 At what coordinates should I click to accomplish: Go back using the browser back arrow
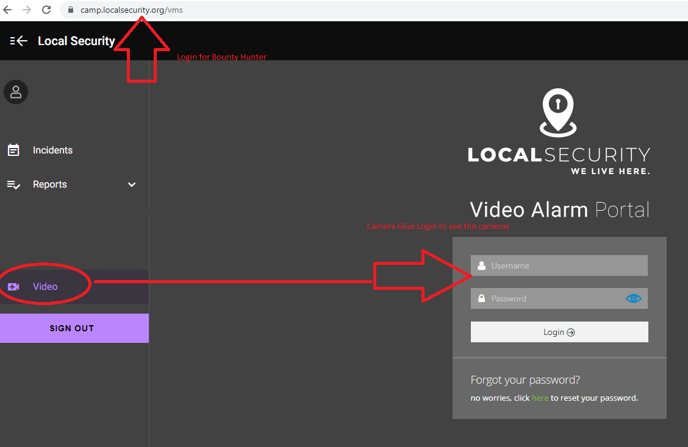7,10
